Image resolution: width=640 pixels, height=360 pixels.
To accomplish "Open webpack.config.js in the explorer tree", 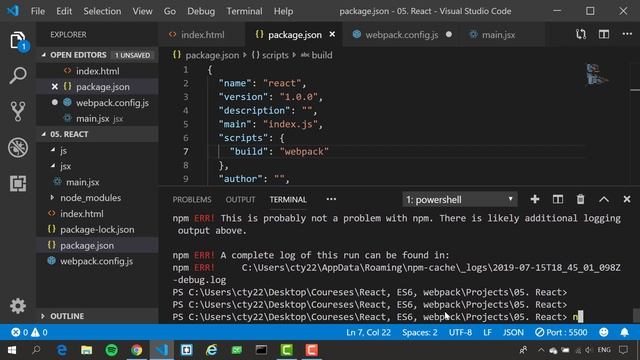I will [97, 261].
